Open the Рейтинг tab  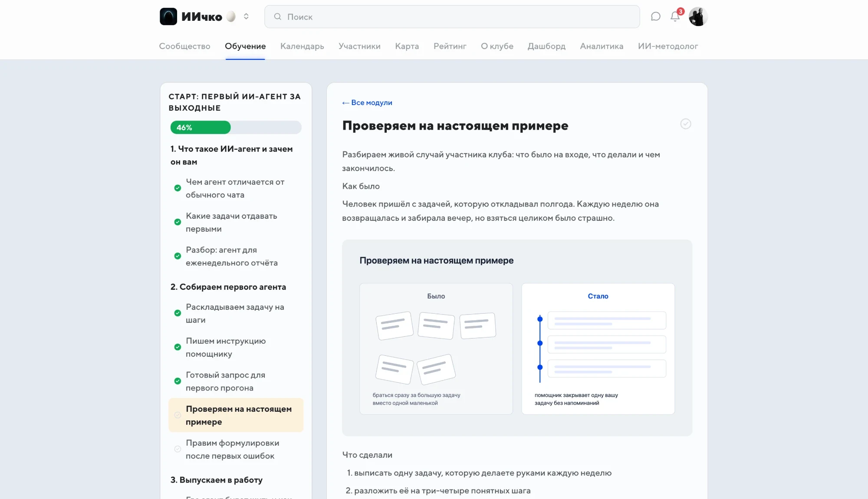point(450,46)
